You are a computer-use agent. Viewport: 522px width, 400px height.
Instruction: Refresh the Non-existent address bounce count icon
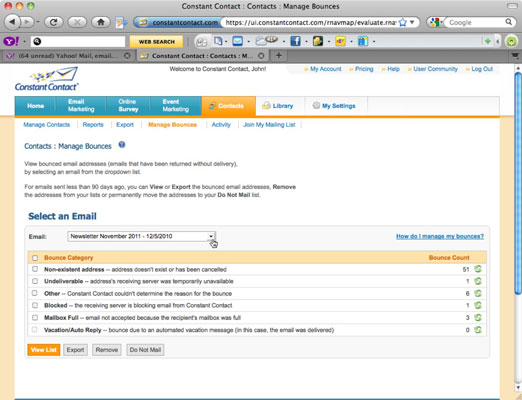[478, 269]
